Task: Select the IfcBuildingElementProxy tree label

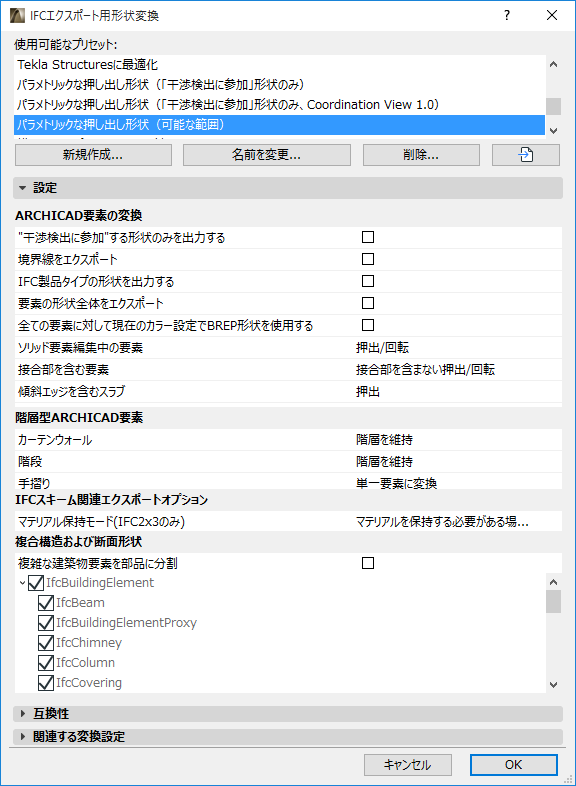Action: [x=126, y=623]
